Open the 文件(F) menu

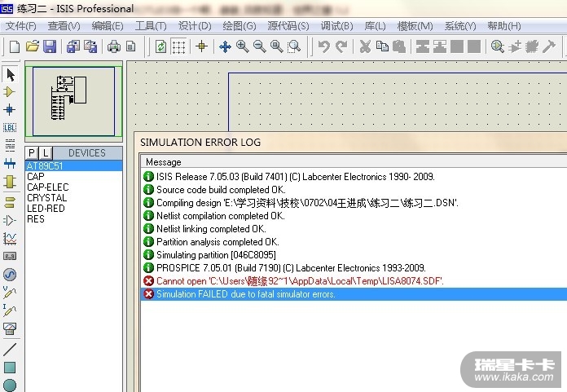21,26
